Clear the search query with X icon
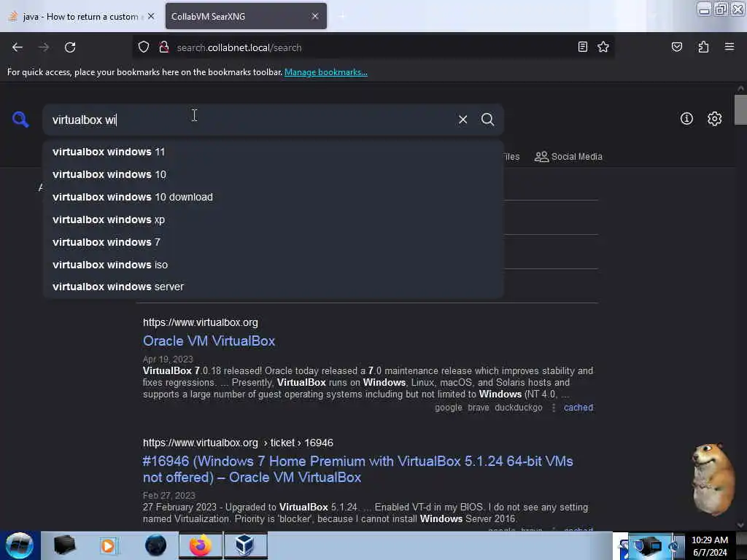Viewport: 747px width, 560px height. point(462,120)
